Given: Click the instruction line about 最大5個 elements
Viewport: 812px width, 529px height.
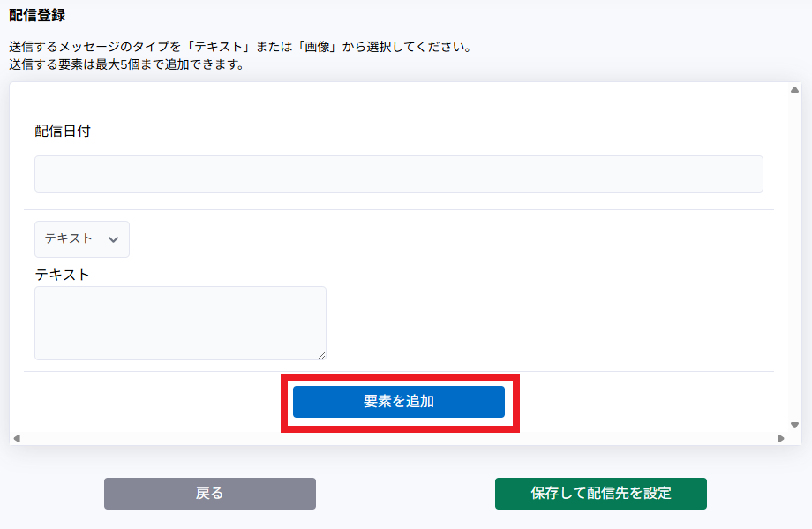Looking at the screenshot, I should point(126,64).
